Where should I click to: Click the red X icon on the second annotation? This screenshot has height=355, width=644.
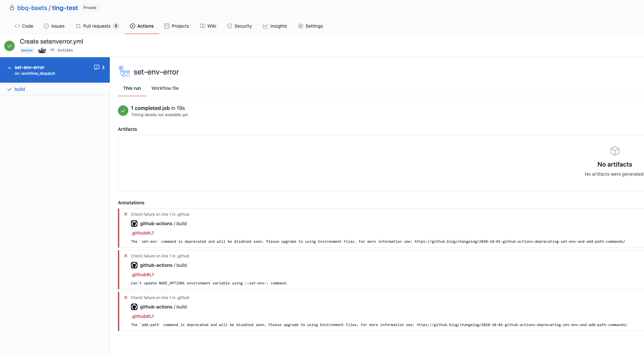coord(126,256)
